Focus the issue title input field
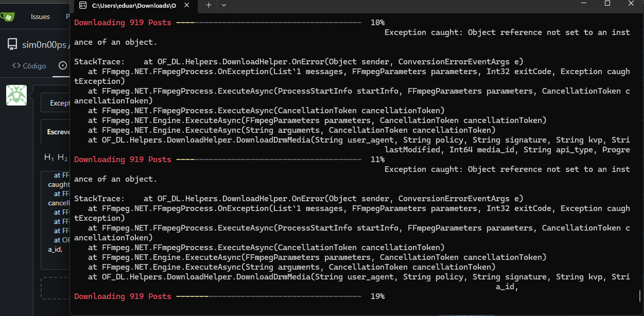 pos(56,103)
